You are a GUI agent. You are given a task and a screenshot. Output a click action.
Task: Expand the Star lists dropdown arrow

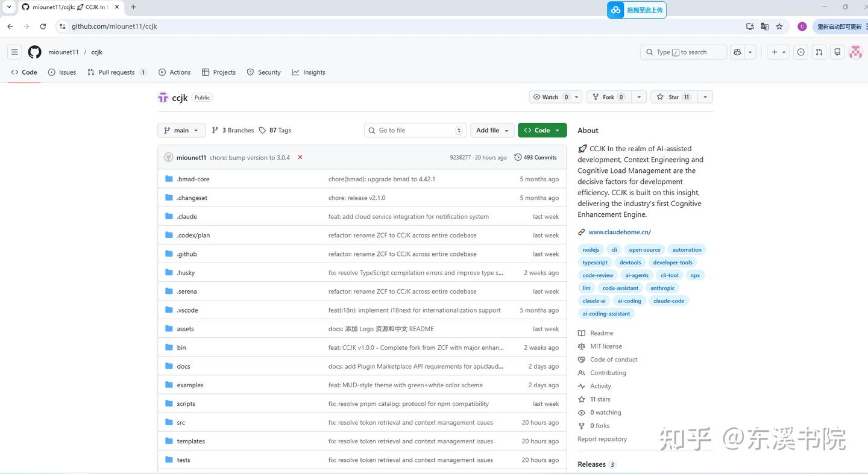click(x=705, y=97)
